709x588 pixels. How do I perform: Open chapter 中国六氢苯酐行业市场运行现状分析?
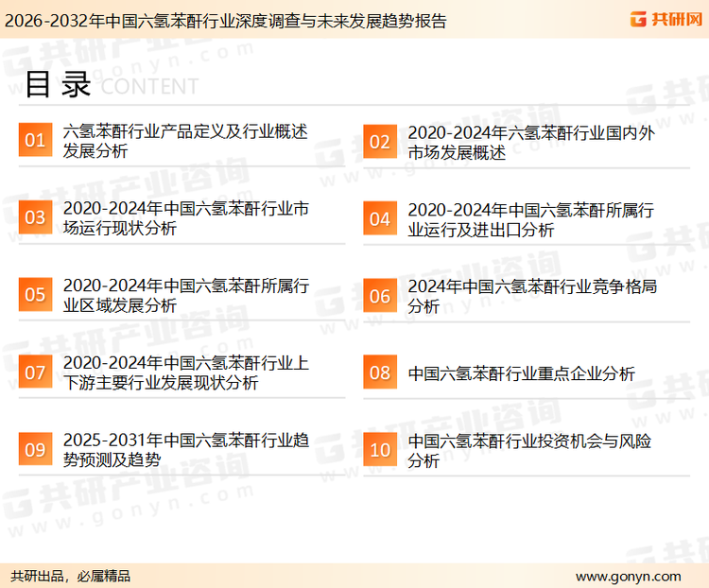(x=186, y=218)
